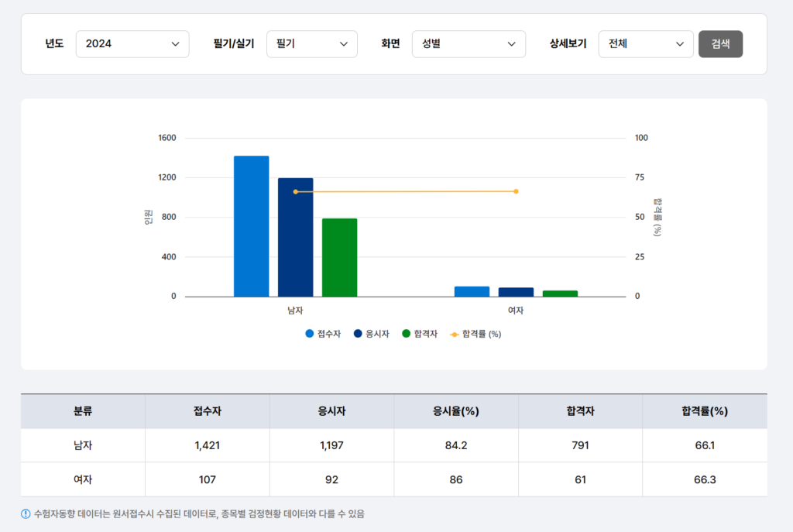Screen dimensions: 793x532
Task: Open the 년도 dropdown showing 2024
Action: (x=132, y=44)
